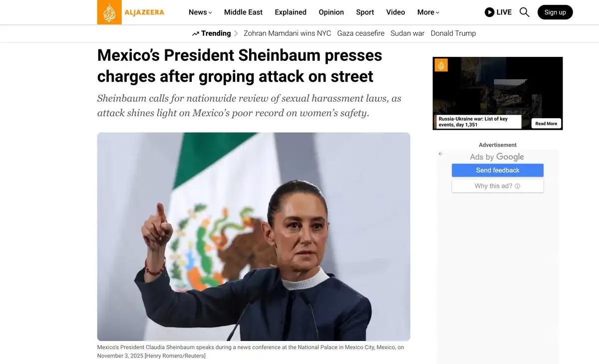Play the LIVE stream icon
Screen dimensions: 599x364
(490, 12)
